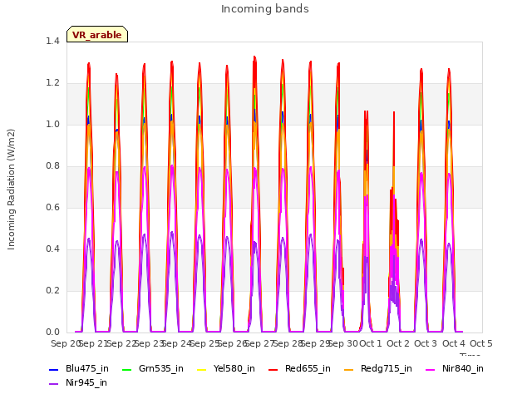This screenshot has width=532, height=399.
Task: Toggle the Nir945_in legend entry
Action: (78, 383)
